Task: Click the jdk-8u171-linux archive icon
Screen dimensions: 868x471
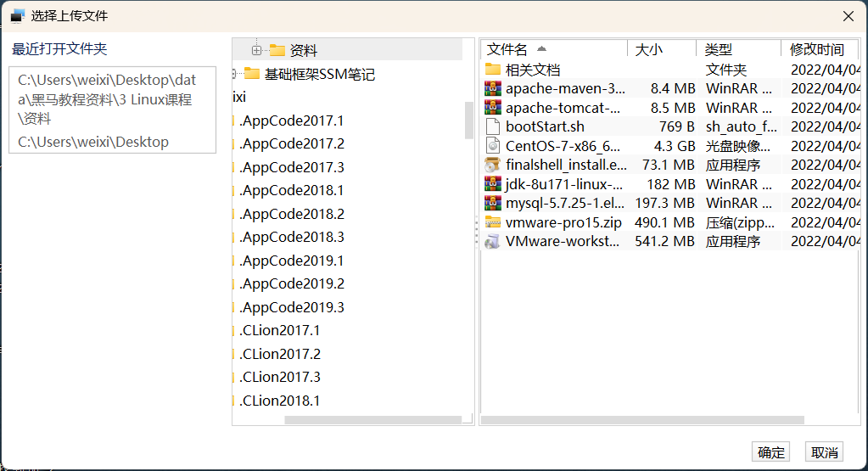Action: pos(493,184)
